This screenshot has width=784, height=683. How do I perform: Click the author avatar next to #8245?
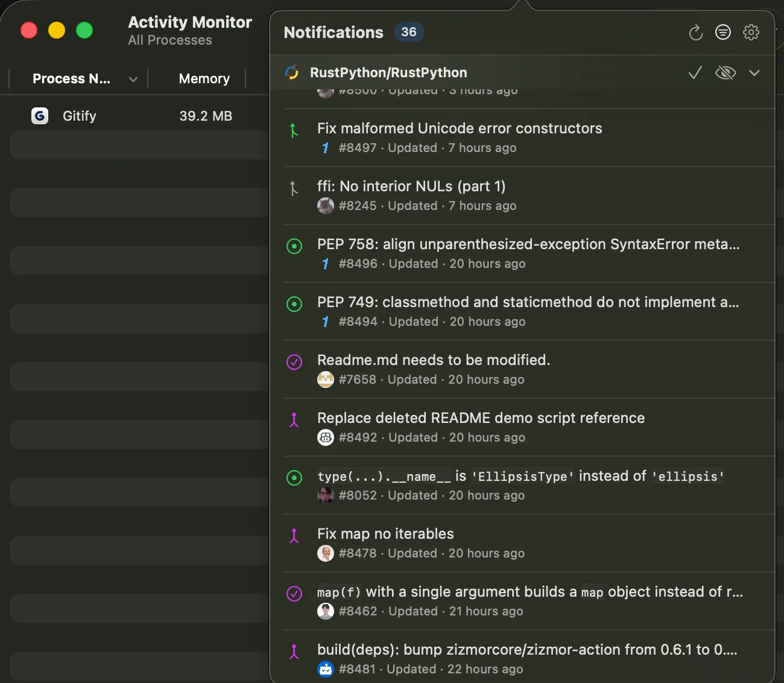(x=326, y=206)
